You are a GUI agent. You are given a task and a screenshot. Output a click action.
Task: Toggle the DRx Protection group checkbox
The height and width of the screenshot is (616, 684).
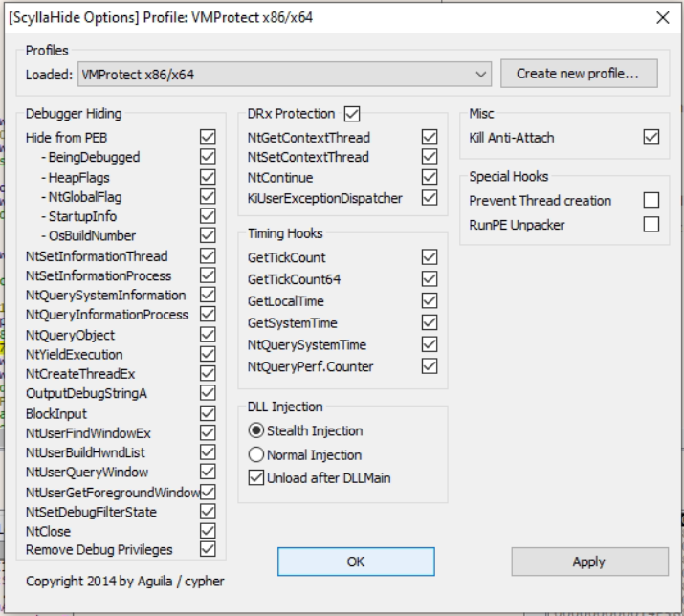(x=352, y=114)
